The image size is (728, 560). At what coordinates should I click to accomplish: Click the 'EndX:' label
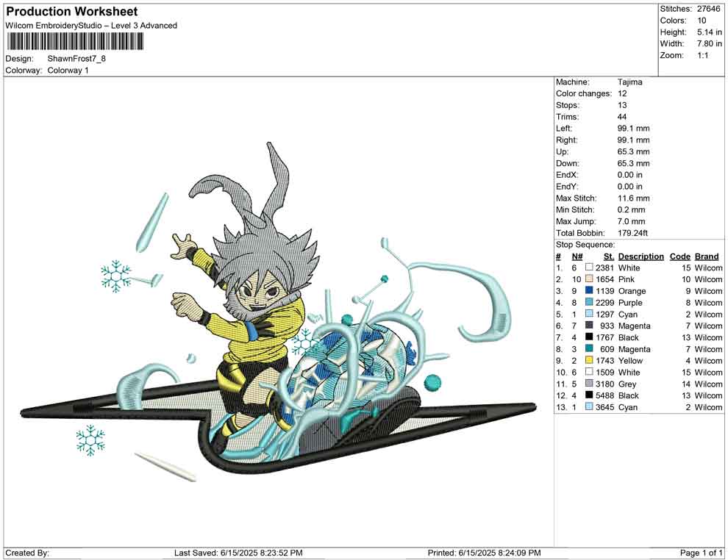pyautogui.click(x=566, y=175)
